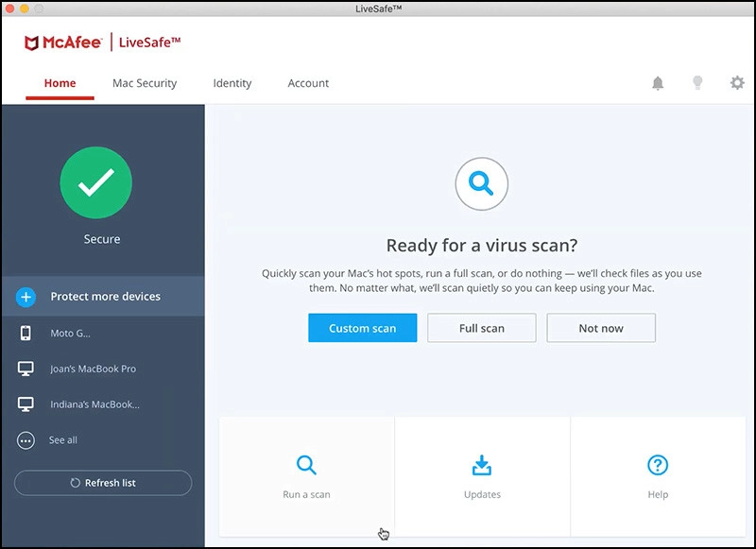This screenshot has width=756, height=549.
Task: Click the LiveSafe product name logo
Action: tap(149, 43)
